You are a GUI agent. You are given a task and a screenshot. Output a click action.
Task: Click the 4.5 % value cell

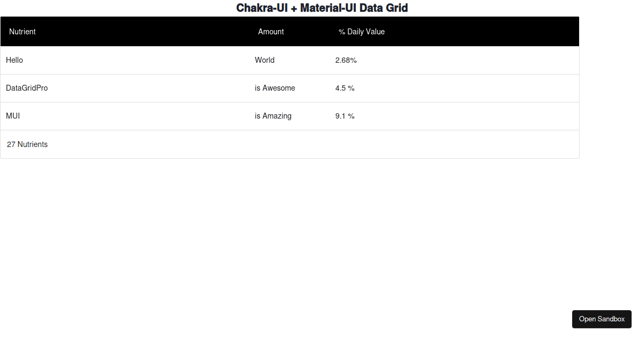(x=345, y=88)
